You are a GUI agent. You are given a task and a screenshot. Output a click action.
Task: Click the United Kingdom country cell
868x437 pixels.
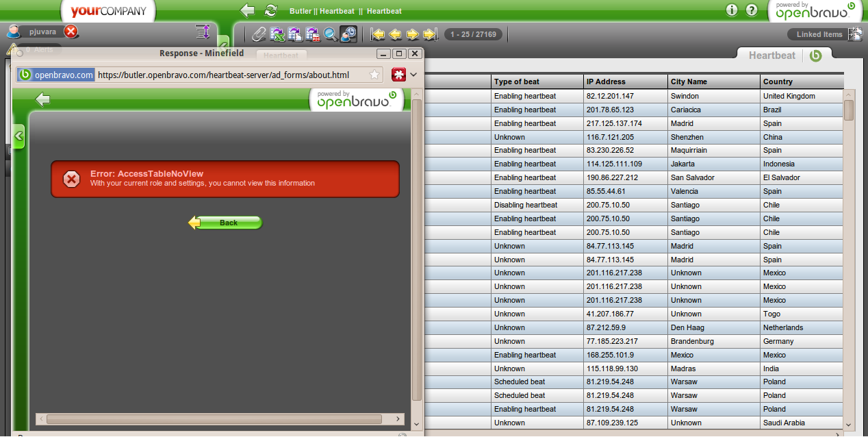(802, 96)
